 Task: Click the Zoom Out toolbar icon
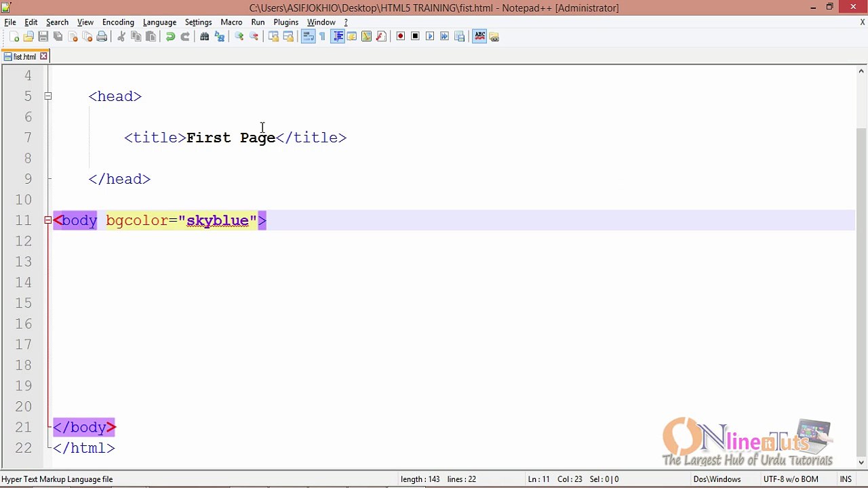coord(254,37)
